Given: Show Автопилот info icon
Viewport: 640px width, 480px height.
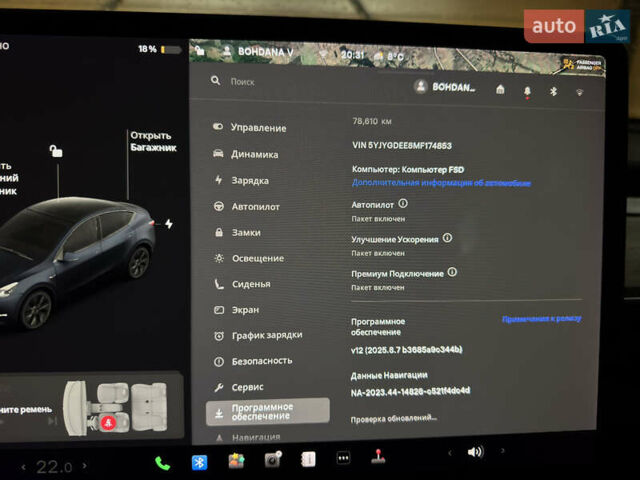Looking at the screenshot, I should 403,203.
